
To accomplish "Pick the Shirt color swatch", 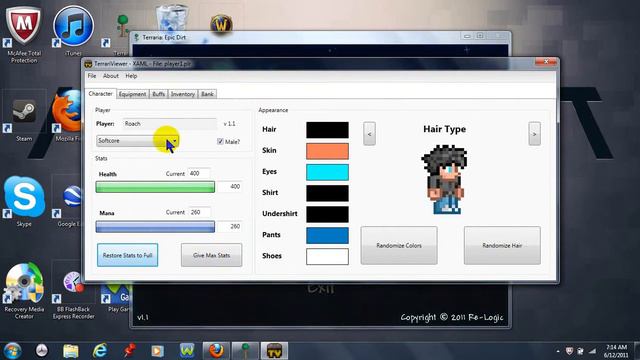I will coord(327,193).
